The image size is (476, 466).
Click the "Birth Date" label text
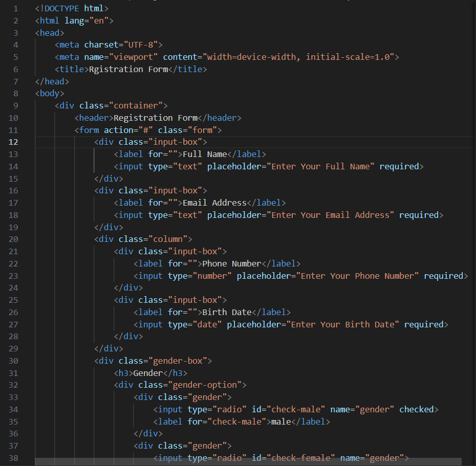pyautogui.click(x=227, y=312)
